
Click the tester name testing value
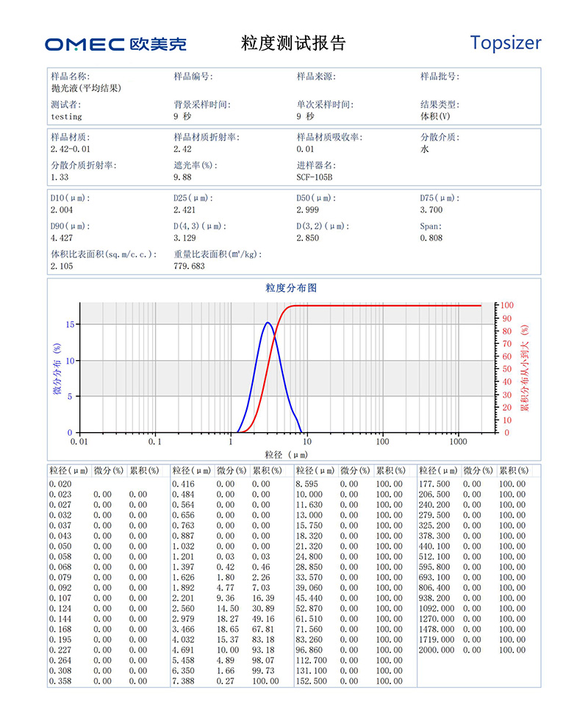(x=63, y=116)
